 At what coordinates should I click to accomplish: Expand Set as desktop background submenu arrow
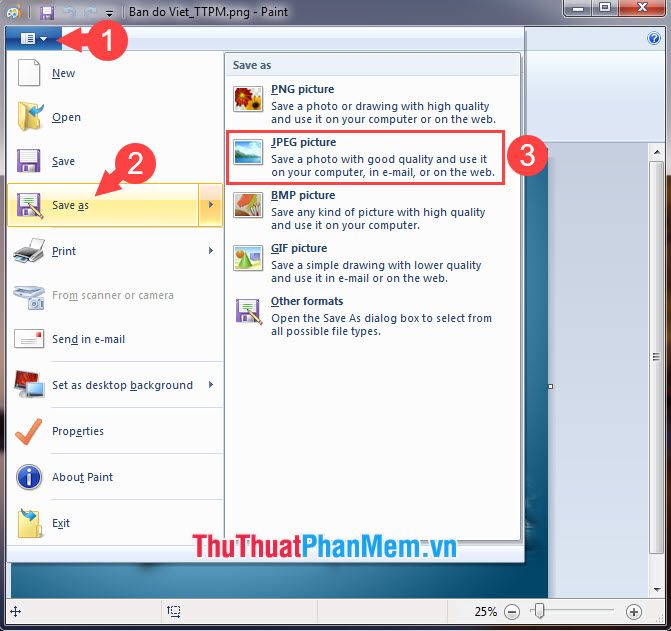(211, 385)
